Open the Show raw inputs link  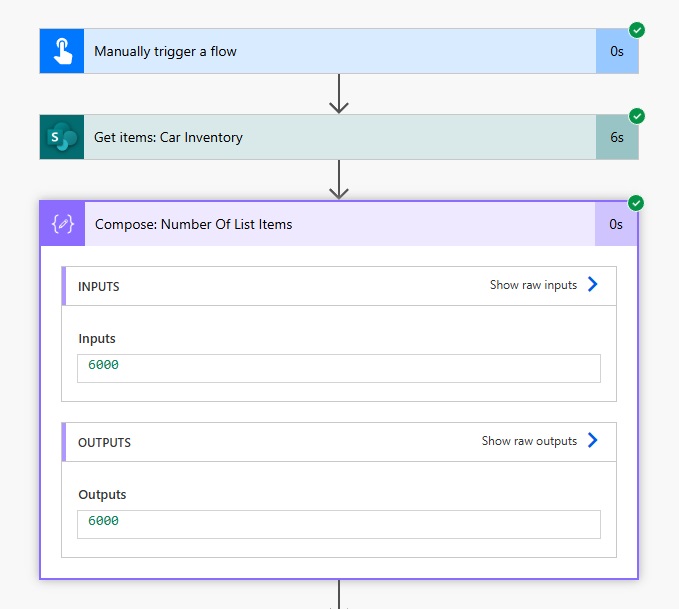click(x=534, y=285)
